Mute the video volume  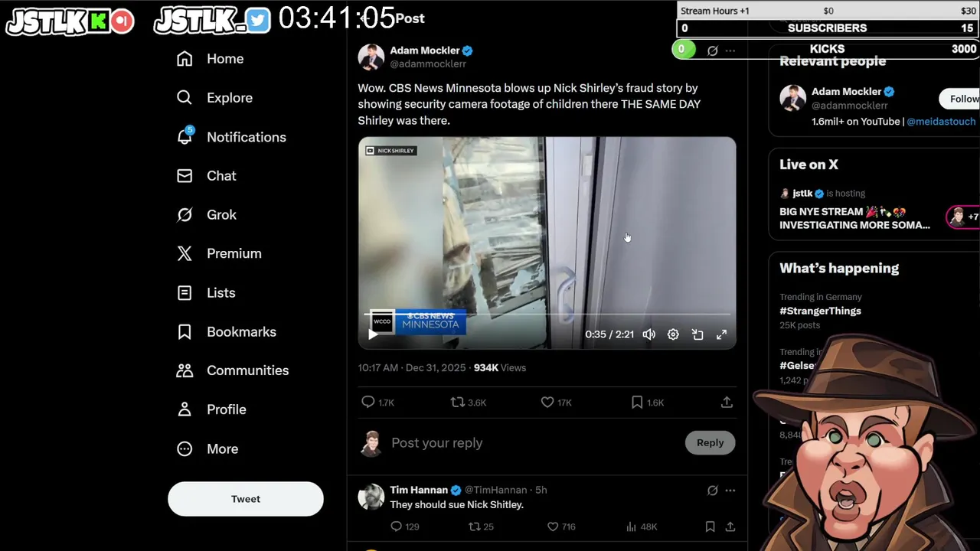pyautogui.click(x=649, y=334)
